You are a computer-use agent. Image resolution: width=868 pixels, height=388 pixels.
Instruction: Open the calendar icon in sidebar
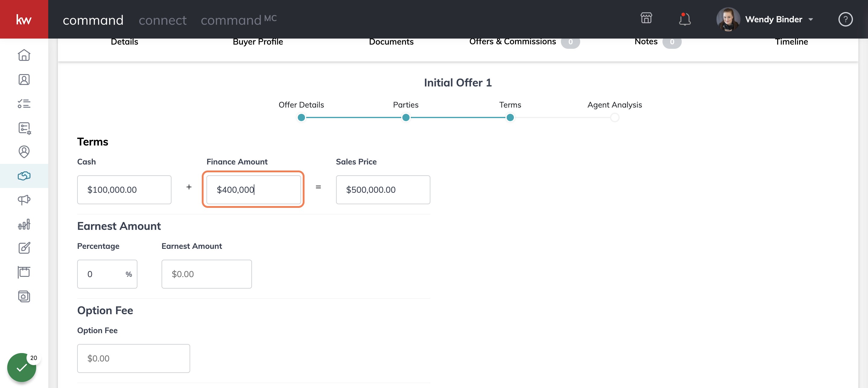click(x=24, y=272)
